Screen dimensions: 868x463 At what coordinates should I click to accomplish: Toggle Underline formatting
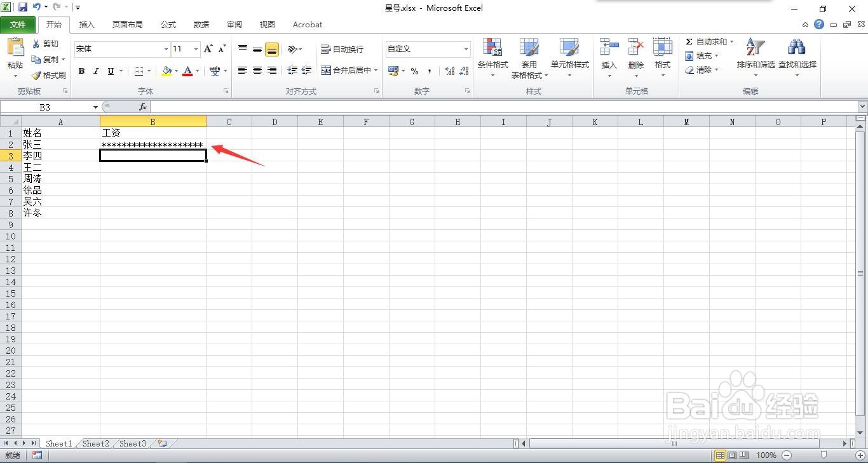pos(111,71)
